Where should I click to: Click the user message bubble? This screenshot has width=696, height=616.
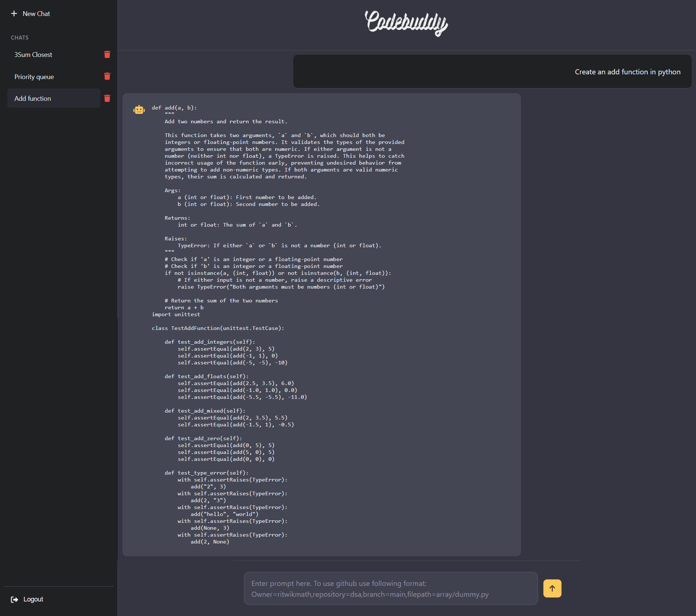(492, 71)
